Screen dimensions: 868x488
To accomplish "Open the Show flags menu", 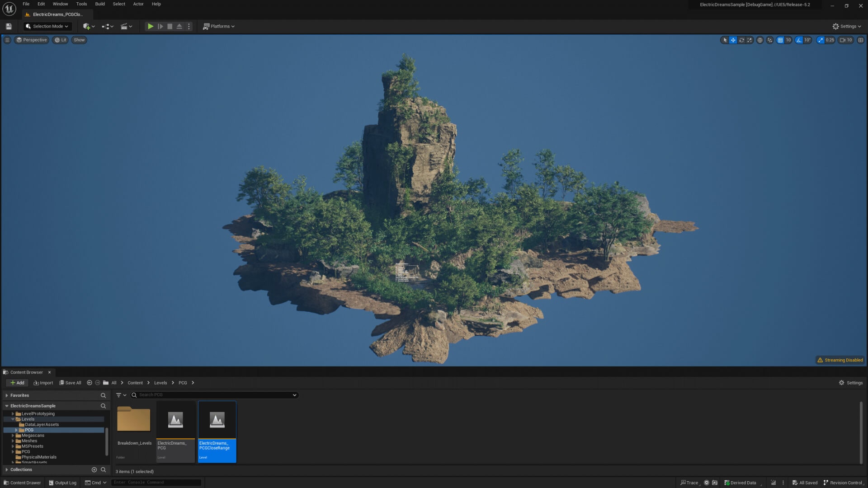I will coord(79,40).
